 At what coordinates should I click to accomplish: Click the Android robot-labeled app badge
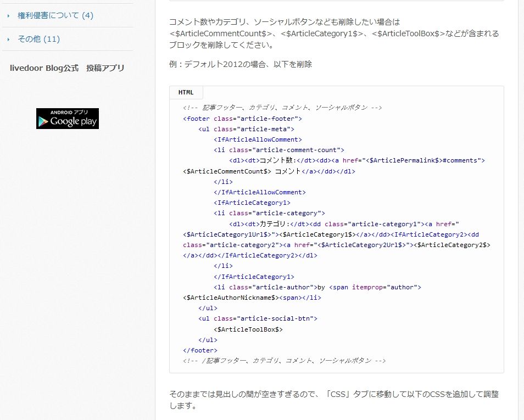[x=67, y=119]
